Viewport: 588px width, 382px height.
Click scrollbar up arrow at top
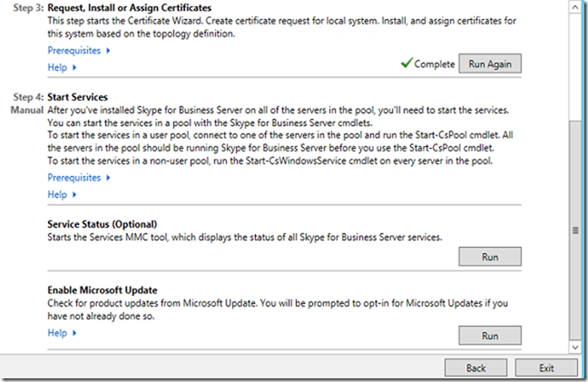(x=574, y=5)
